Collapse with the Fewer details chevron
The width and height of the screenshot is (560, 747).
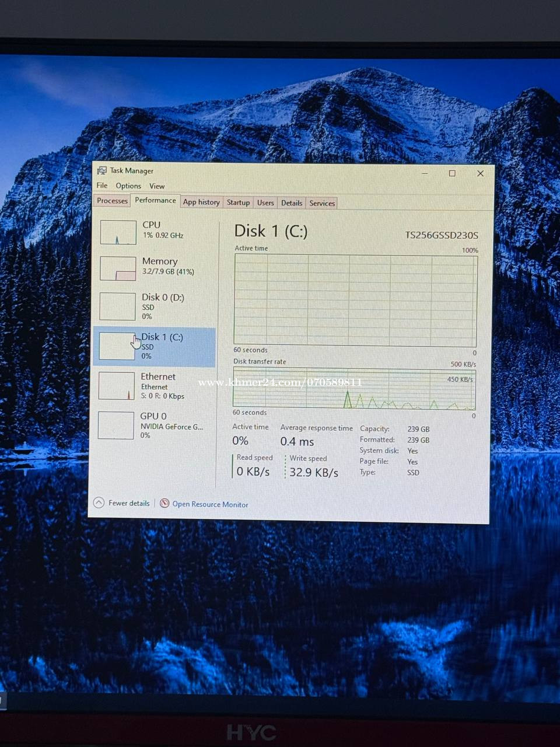tap(99, 503)
